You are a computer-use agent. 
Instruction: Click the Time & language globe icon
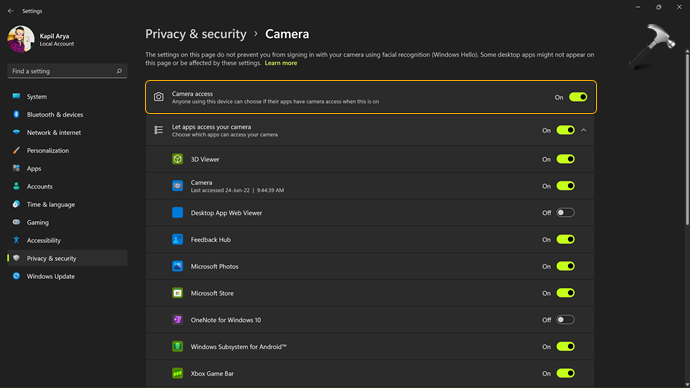tap(16, 204)
